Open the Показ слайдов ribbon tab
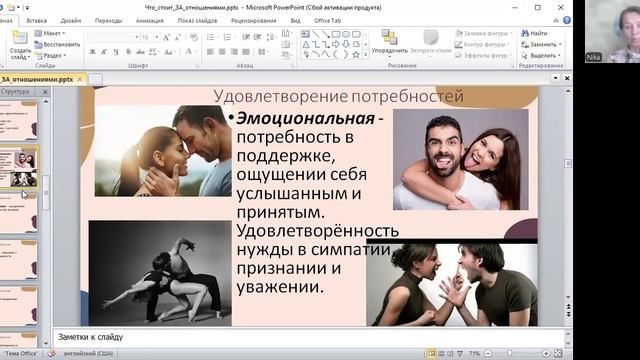The height and width of the screenshot is (360, 640). pos(197,20)
